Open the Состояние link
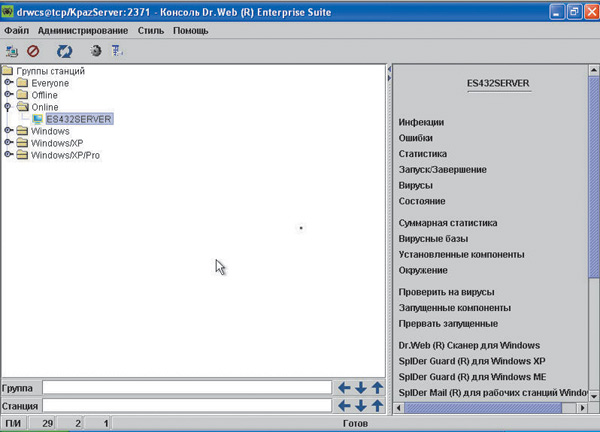 [x=422, y=201]
